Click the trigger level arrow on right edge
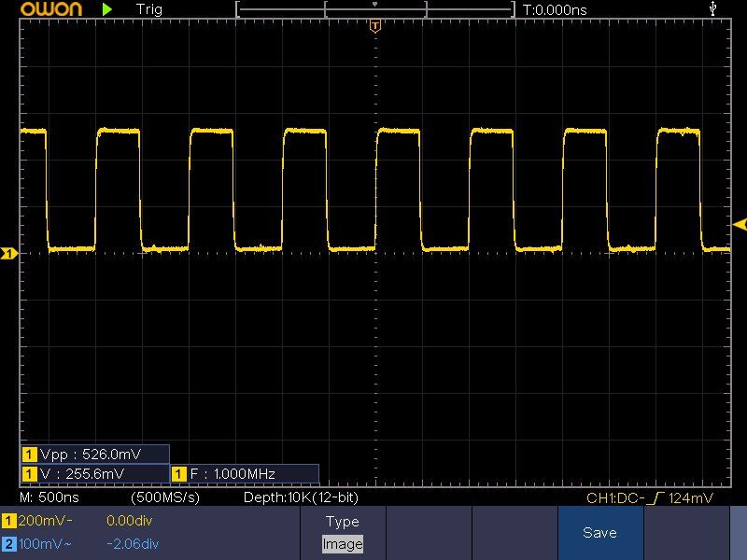747x560 pixels. [739, 224]
